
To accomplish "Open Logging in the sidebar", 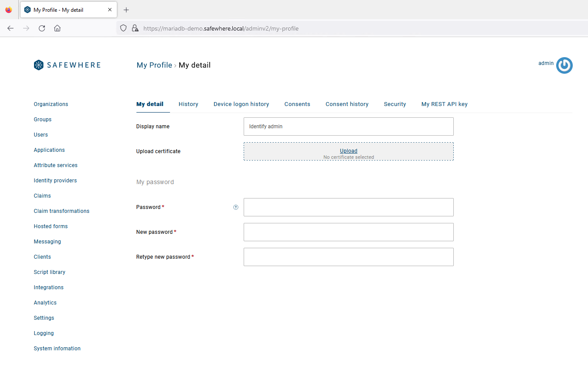I will pos(44,333).
